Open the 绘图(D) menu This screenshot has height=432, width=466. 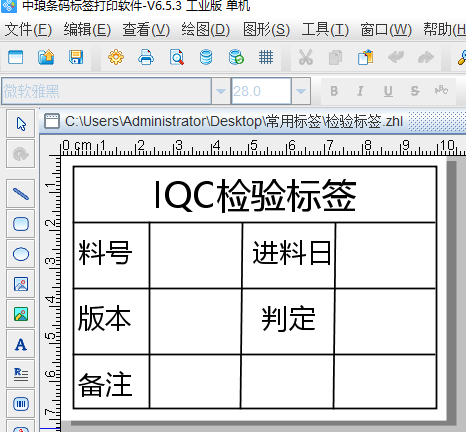206,30
